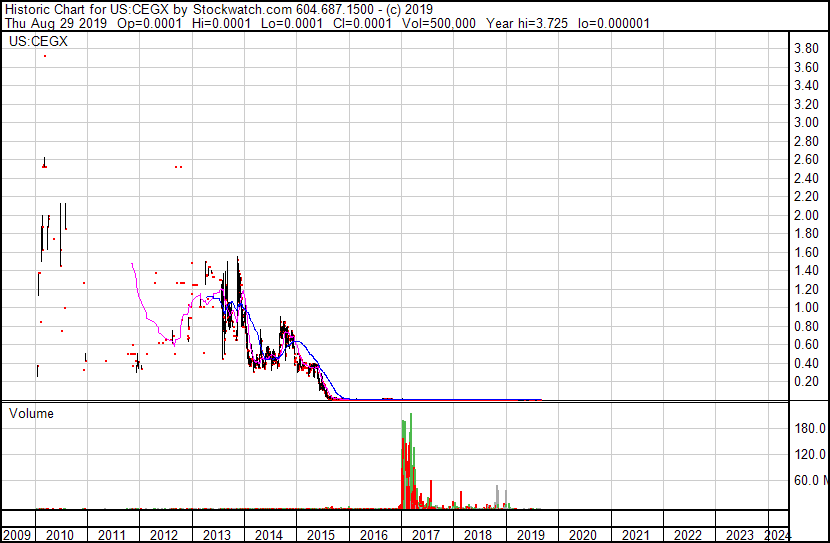Click the 0.20 price axis label
Screen dimensions: 830x543
(806, 382)
